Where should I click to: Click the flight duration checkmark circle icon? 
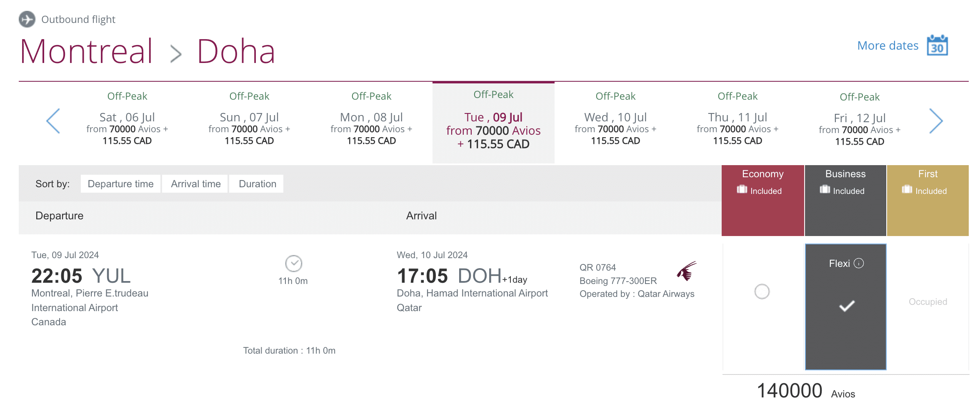(293, 263)
